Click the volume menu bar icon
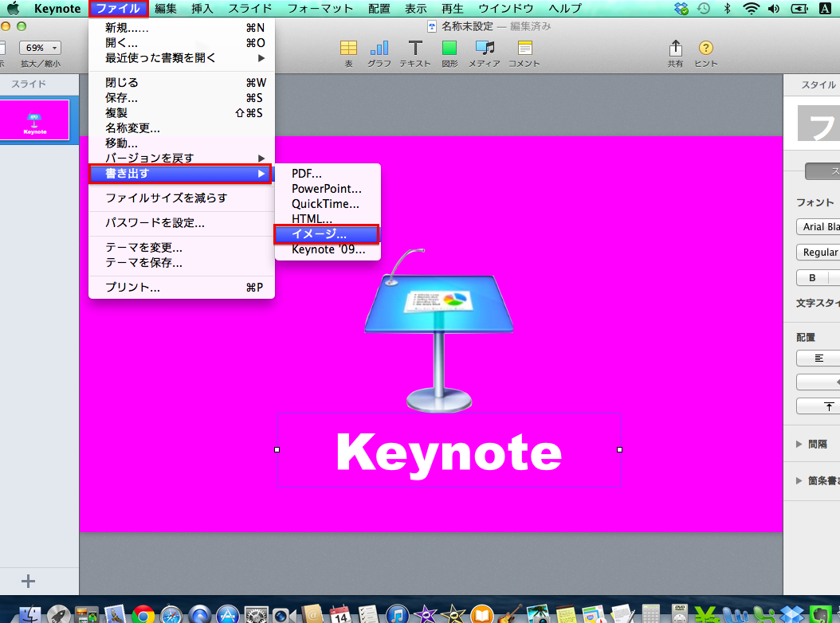Image resolution: width=840 pixels, height=623 pixels. [774, 8]
